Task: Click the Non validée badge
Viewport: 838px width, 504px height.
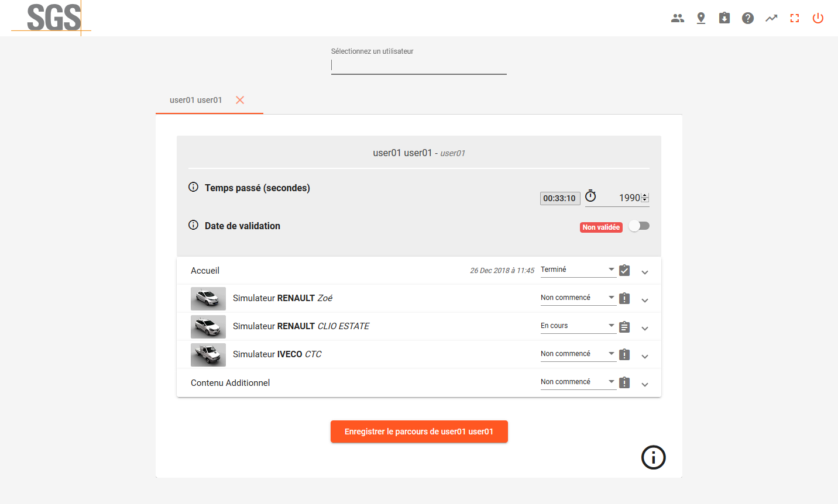Action: [601, 227]
